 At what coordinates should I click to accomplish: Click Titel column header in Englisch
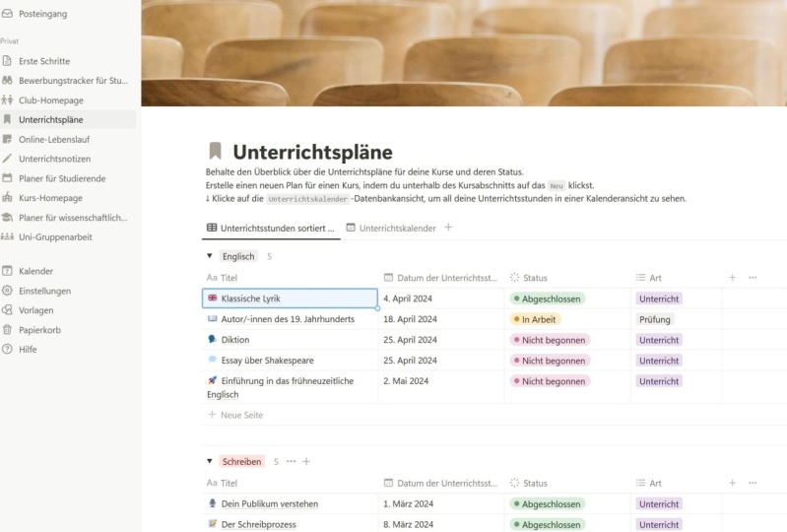tap(291, 278)
